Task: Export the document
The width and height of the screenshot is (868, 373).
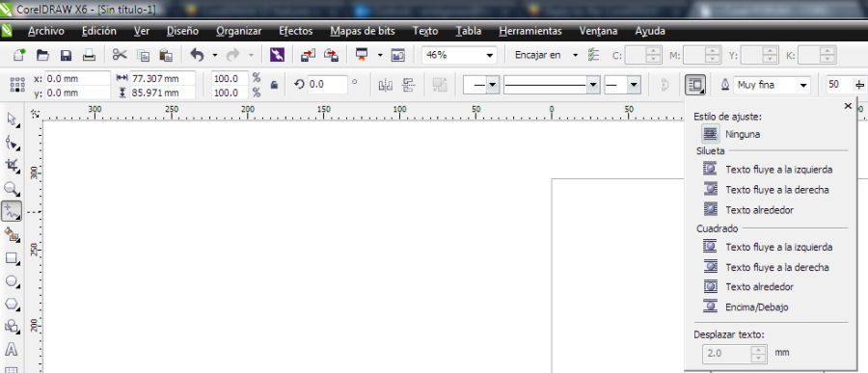Action: pos(331,55)
